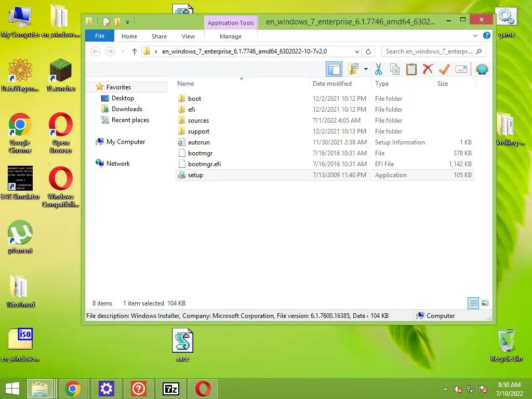Switch to Details view icon
532x399 pixels.
473,303
